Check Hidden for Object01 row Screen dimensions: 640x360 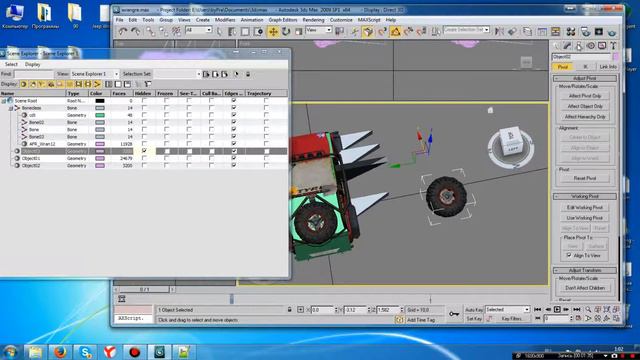144,158
